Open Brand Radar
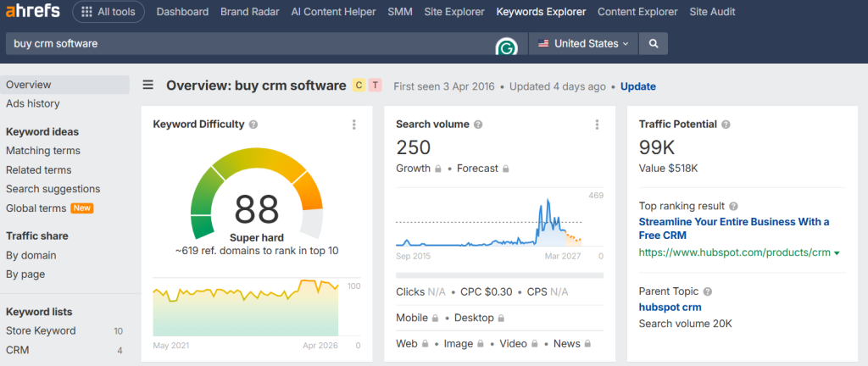The height and width of the screenshot is (366, 868). pyautogui.click(x=250, y=12)
